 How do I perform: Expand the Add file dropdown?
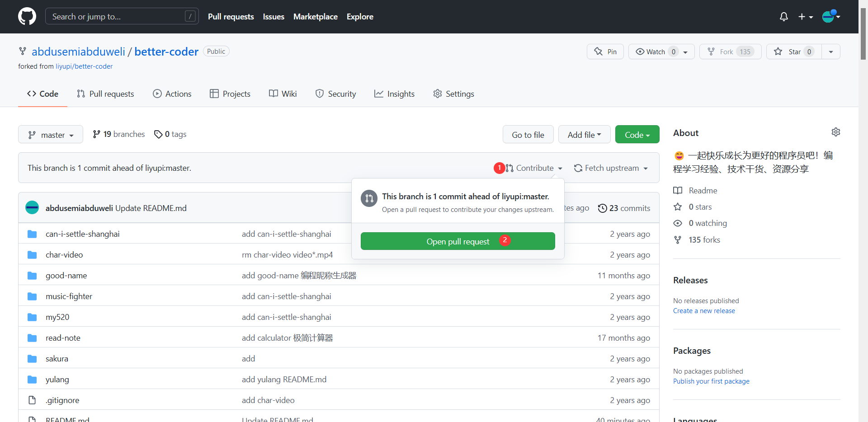tap(585, 135)
